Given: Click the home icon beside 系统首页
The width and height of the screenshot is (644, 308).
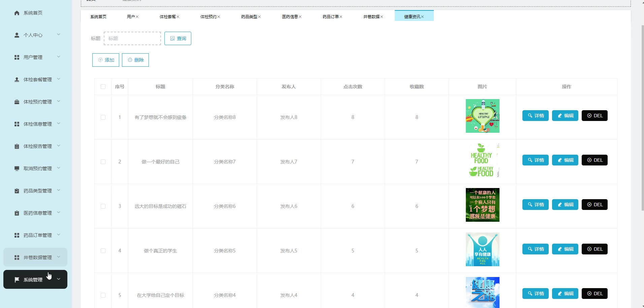Looking at the screenshot, I should [17, 13].
